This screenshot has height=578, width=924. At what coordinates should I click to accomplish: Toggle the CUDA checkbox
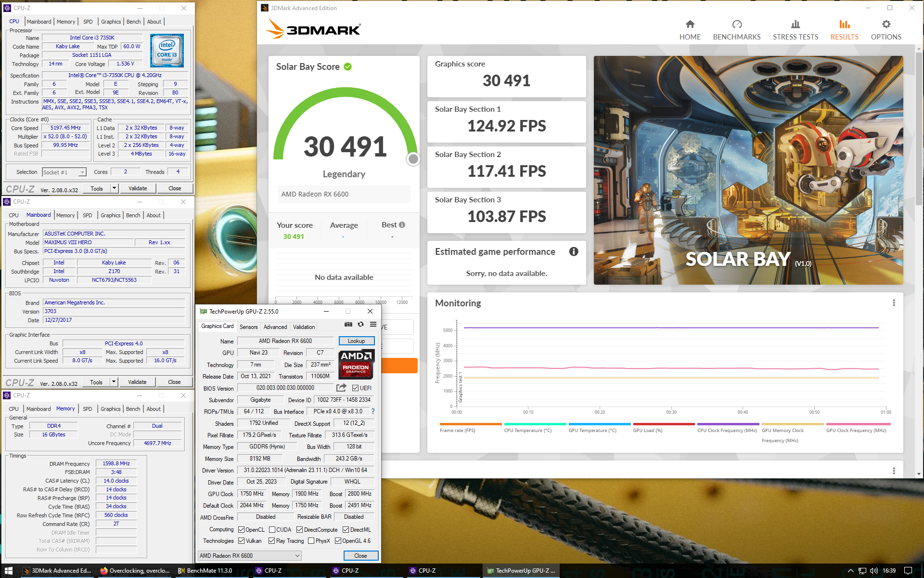(x=272, y=529)
